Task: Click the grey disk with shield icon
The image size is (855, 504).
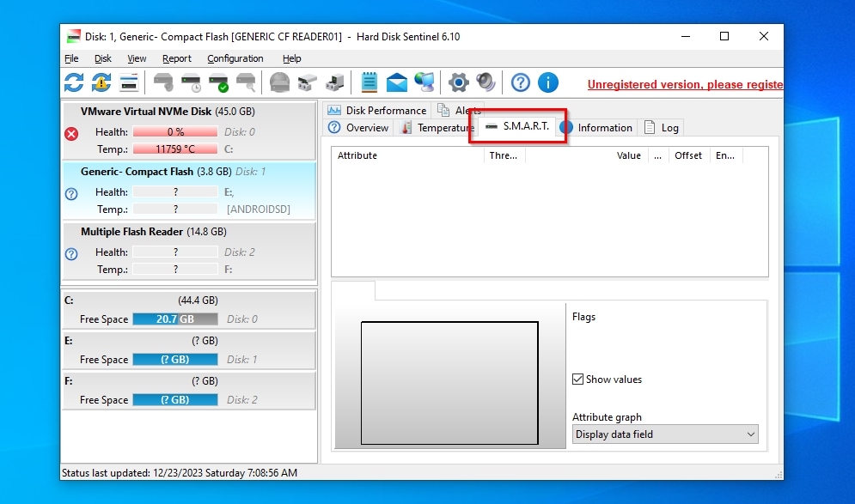Action: [163, 82]
